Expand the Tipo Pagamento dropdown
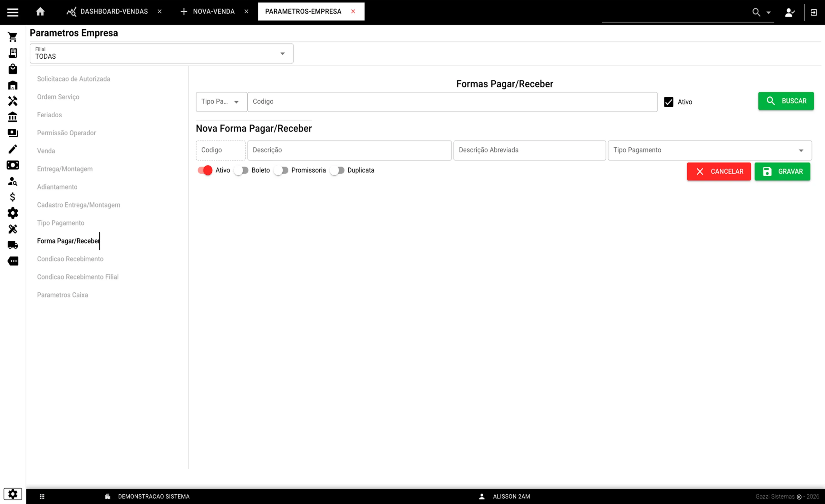Screen dimensions: 825x504 coord(710,150)
